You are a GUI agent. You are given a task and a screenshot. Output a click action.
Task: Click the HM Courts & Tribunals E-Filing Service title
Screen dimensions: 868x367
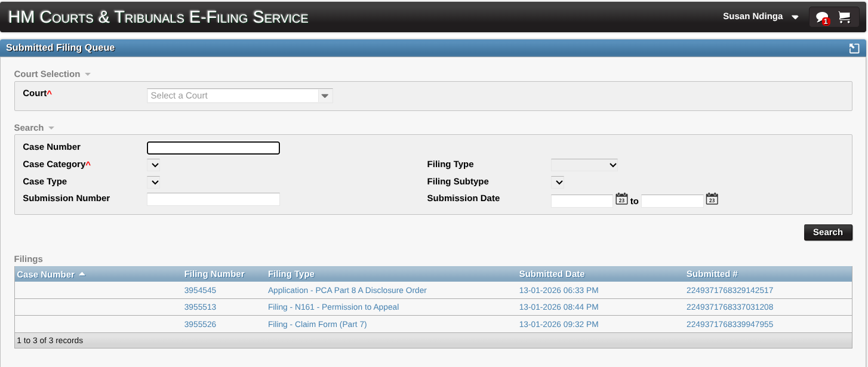[x=158, y=17]
